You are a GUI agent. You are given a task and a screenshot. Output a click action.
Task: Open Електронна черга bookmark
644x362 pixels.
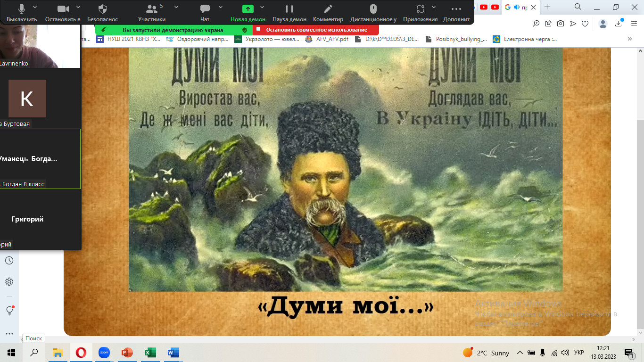point(525,39)
